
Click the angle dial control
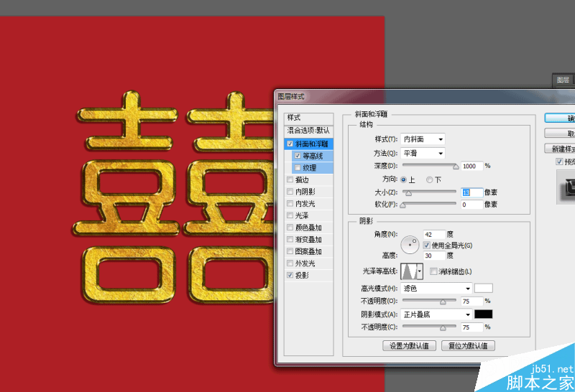tap(410, 245)
